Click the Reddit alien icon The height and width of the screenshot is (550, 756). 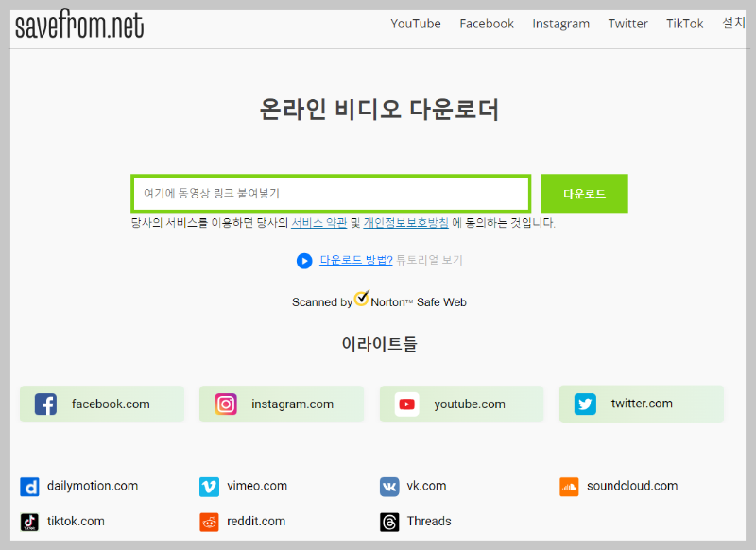point(209,521)
